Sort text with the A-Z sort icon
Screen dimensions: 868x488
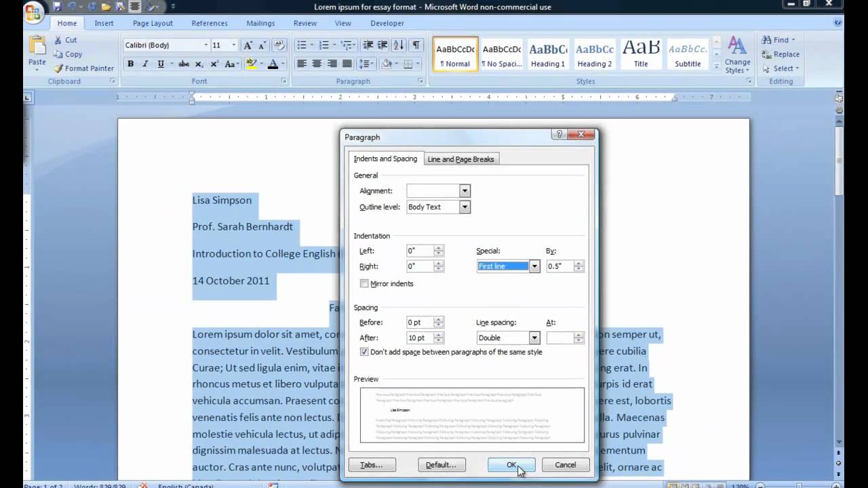(x=399, y=45)
